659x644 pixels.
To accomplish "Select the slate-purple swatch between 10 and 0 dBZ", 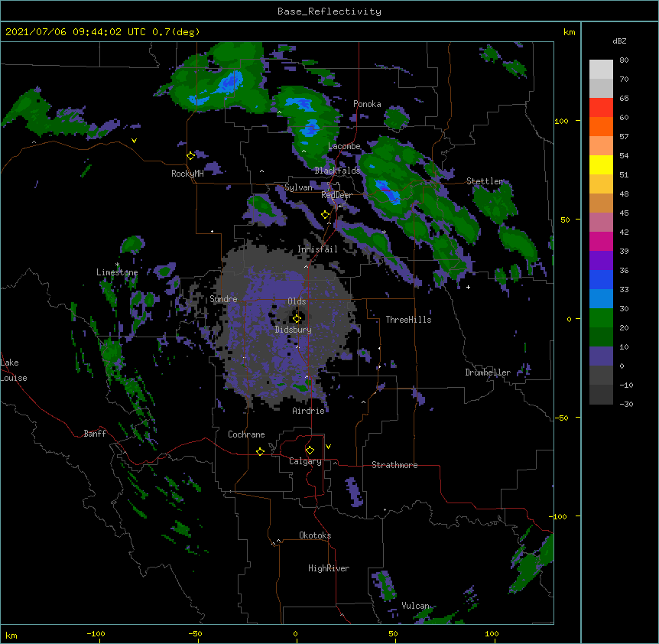I will [601, 356].
